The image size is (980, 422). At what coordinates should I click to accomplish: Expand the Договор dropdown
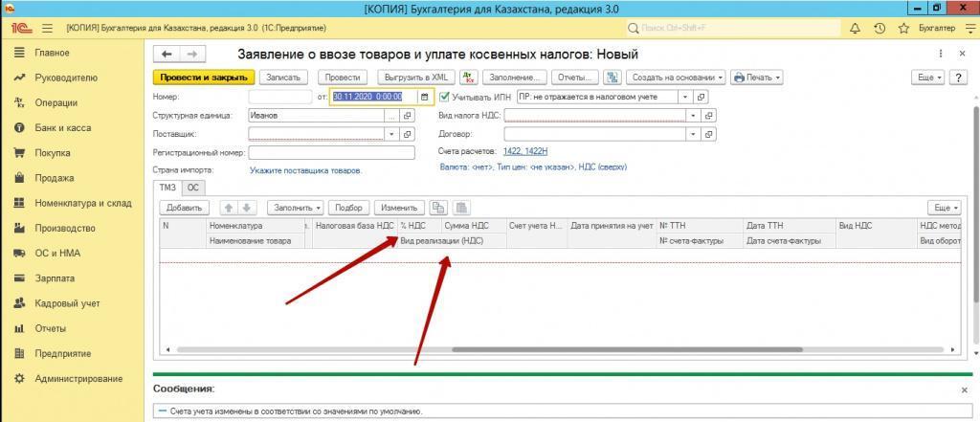pyautogui.click(x=693, y=134)
